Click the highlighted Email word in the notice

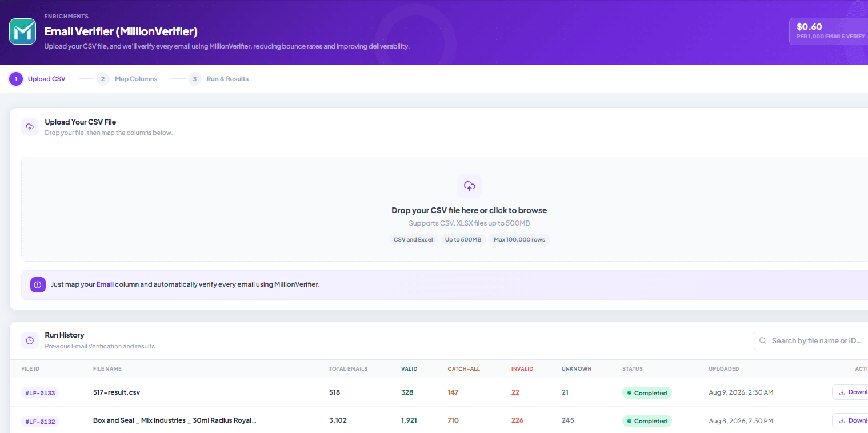[105, 284]
